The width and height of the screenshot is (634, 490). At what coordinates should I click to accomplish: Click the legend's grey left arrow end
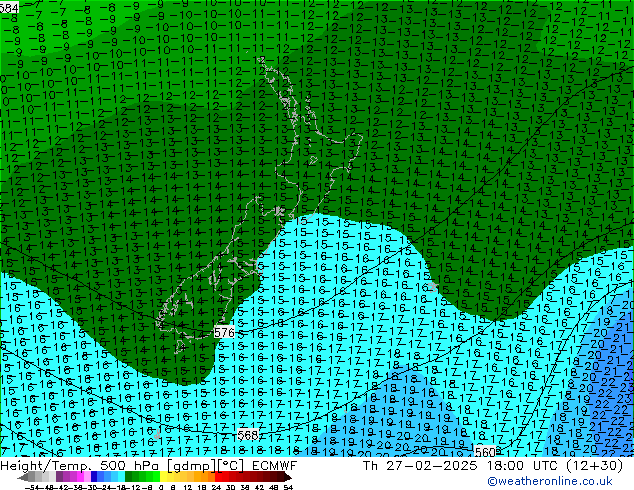coord(23,478)
